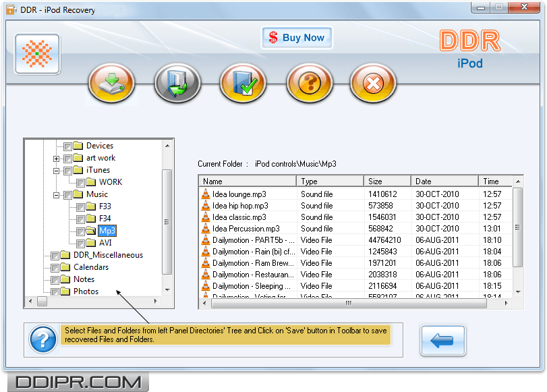Screen dimensions: 547x392
Task: Click the 13:01 time cell
Action: (492, 229)
